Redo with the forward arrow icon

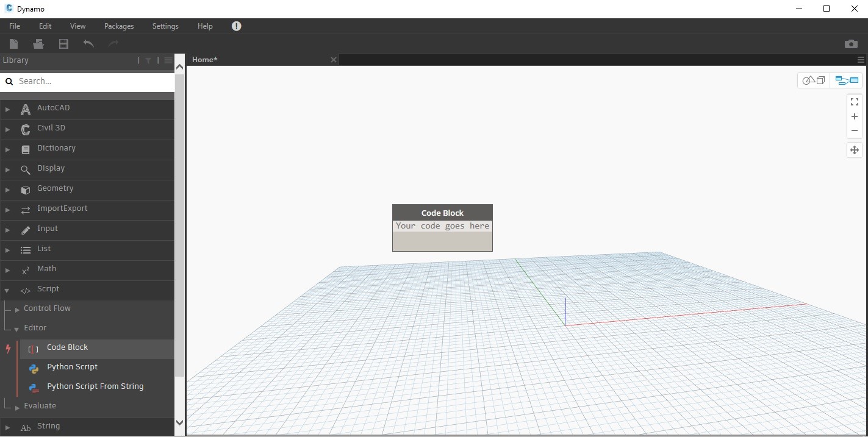[x=113, y=43]
